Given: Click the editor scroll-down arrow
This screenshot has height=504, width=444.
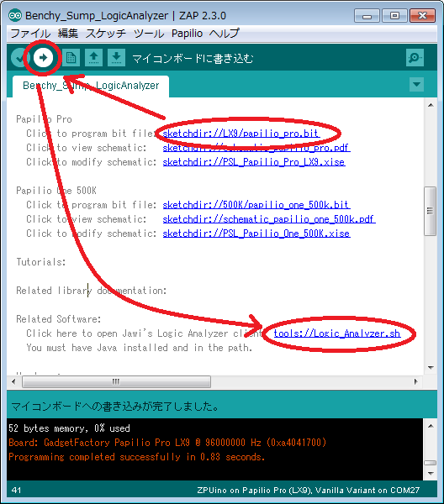Looking at the screenshot, I should coord(431,367).
